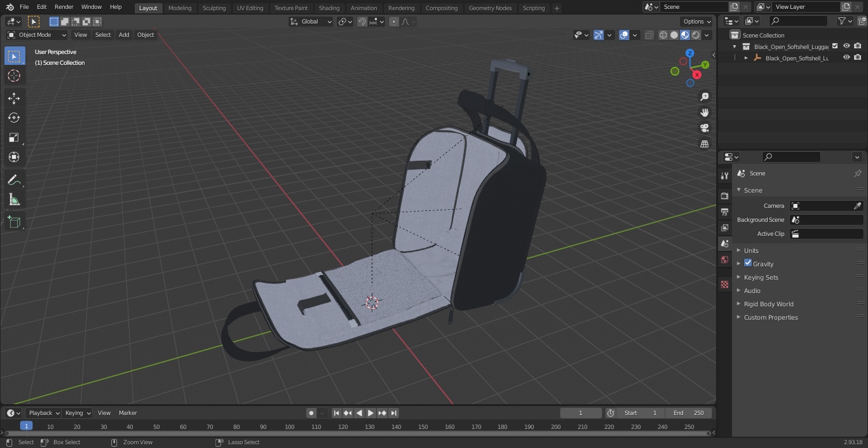Toggle X-ray display
The width and height of the screenshot is (868, 448).
click(649, 35)
